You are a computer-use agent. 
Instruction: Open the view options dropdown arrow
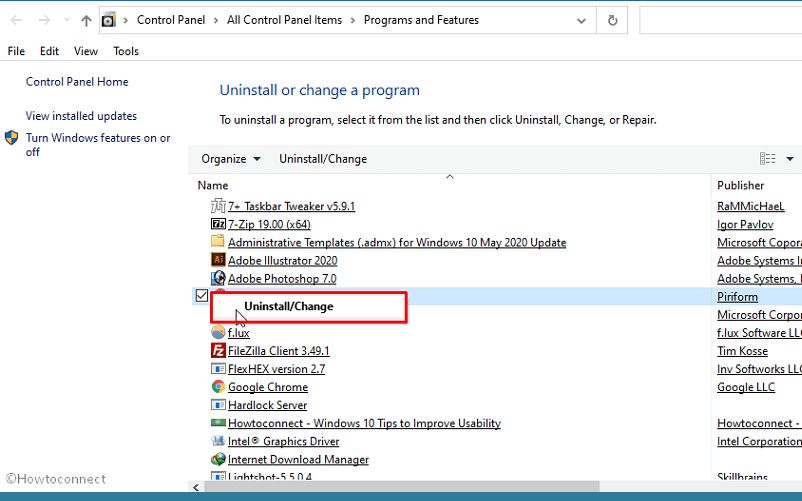pyautogui.click(x=790, y=159)
